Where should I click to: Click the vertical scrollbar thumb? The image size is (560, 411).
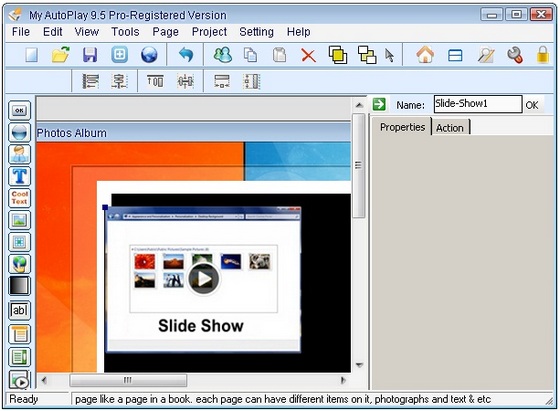click(359, 165)
